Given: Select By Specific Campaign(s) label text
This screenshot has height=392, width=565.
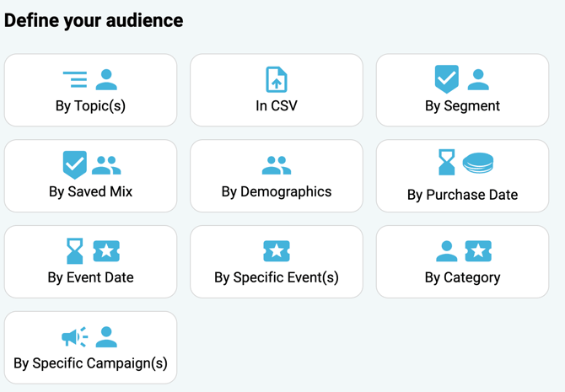Looking at the screenshot, I should [x=90, y=363].
